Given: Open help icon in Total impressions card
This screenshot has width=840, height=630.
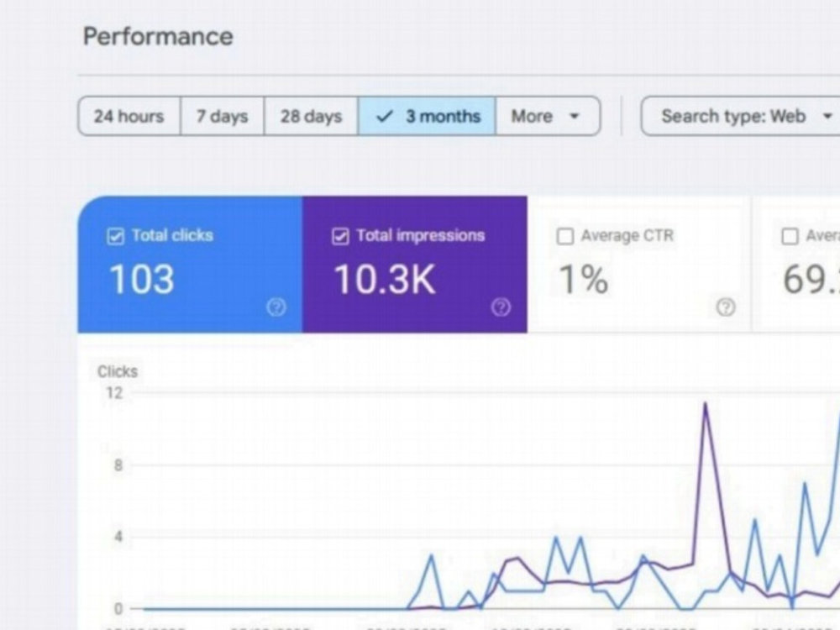Looking at the screenshot, I should pyautogui.click(x=501, y=307).
